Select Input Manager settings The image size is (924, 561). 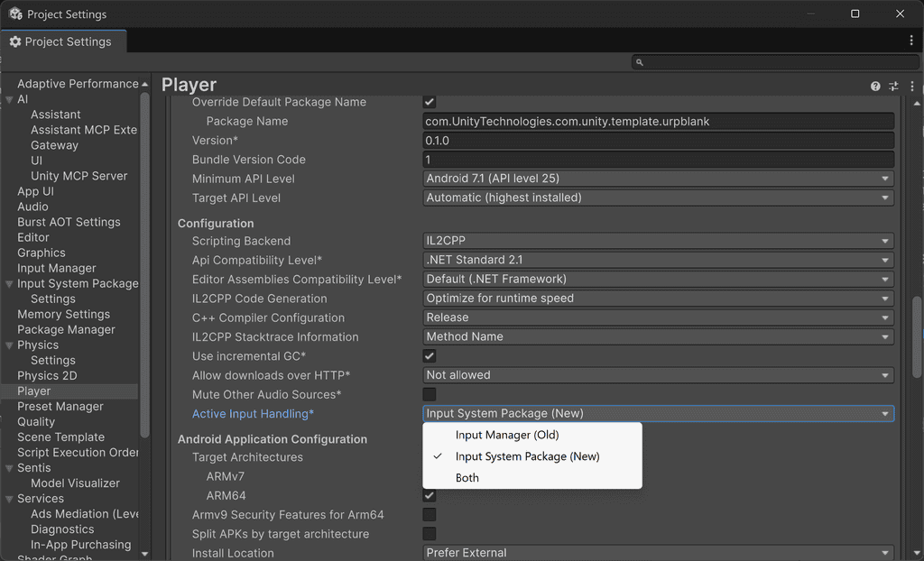(x=57, y=268)
